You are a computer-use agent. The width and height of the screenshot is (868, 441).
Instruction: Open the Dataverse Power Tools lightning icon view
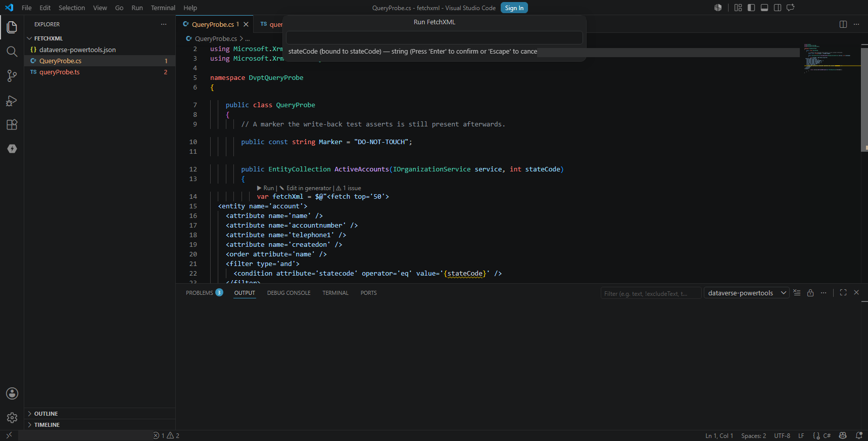pyautogui.click(x=12, y=149)
